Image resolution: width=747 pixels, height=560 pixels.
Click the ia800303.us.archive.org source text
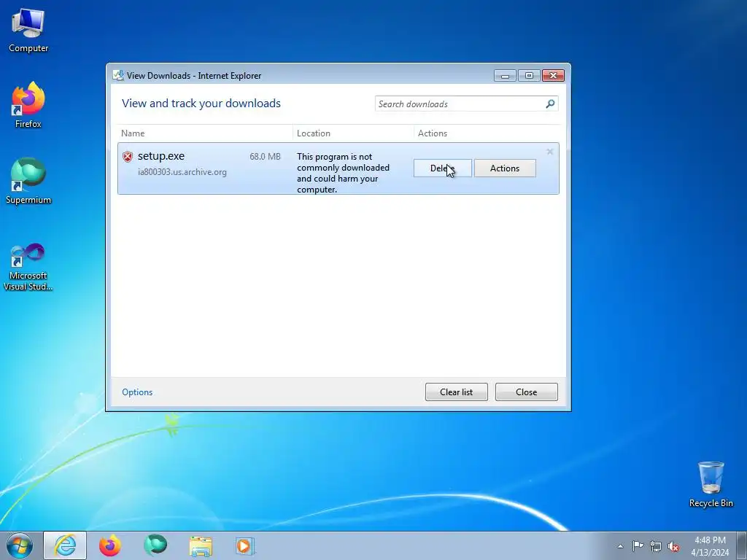pos(182,172)
